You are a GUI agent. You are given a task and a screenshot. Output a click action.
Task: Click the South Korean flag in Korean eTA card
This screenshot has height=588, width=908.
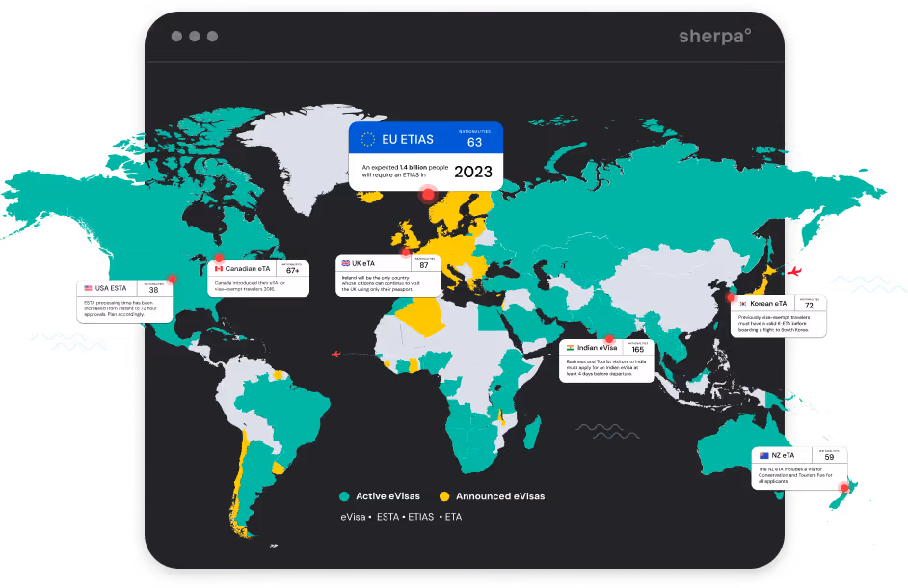(x=743, y=303)
